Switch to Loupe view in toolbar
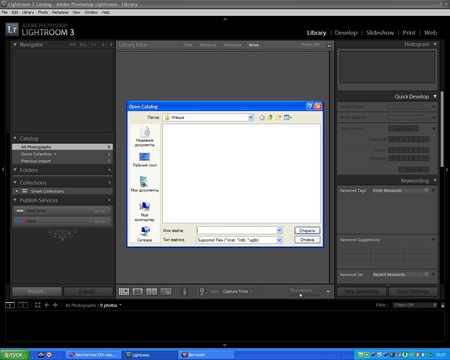 (x=137, y=292)
